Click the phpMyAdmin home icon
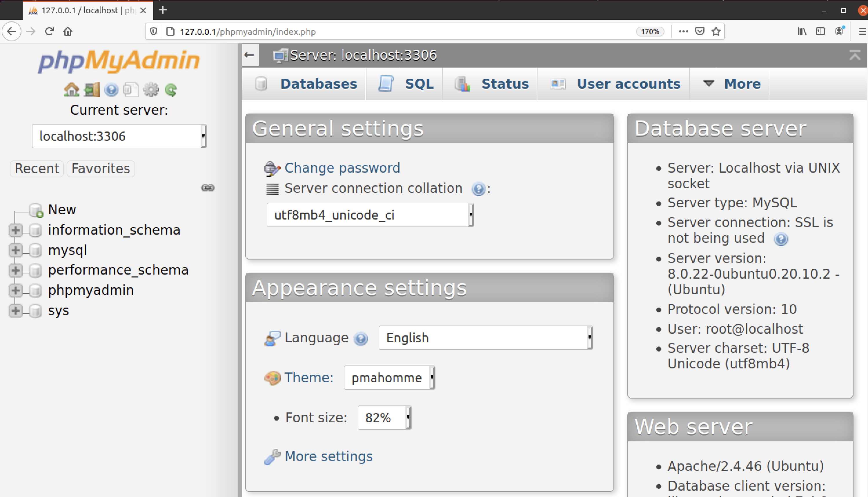This screenshot has width=868, height=497. (x=71, y=90)
